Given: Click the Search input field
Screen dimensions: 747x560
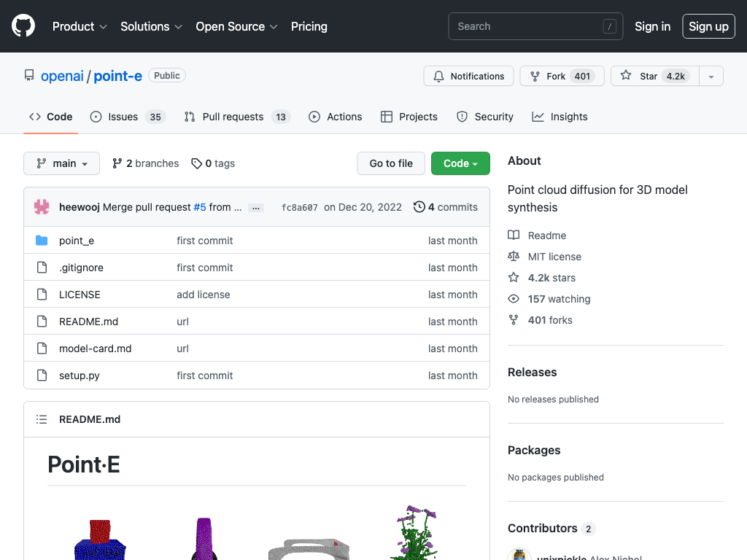Looking at the screenshot, I should tap(535, 26).
